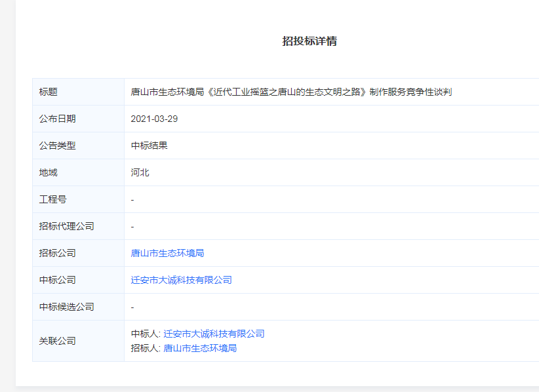Click the 中标公司 row label
The height and width of the screenshot is (392, 539).
pos(57,280)
